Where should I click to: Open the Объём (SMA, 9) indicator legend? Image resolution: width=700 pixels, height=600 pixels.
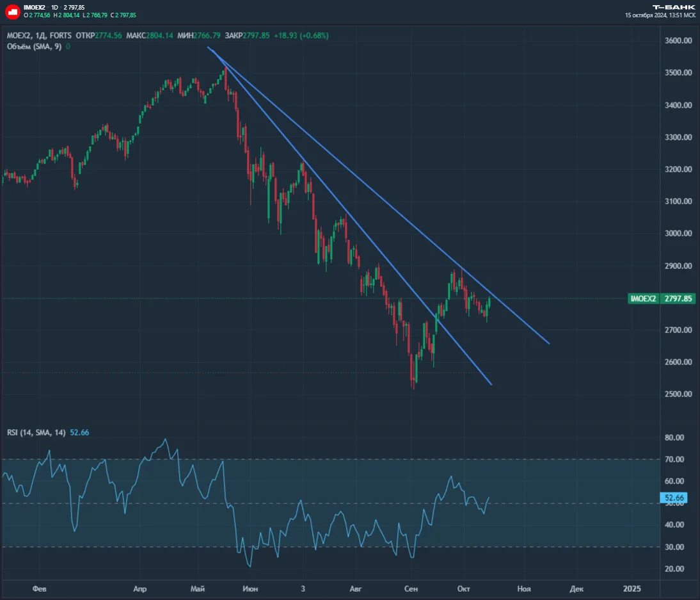[x=34, y=47]
